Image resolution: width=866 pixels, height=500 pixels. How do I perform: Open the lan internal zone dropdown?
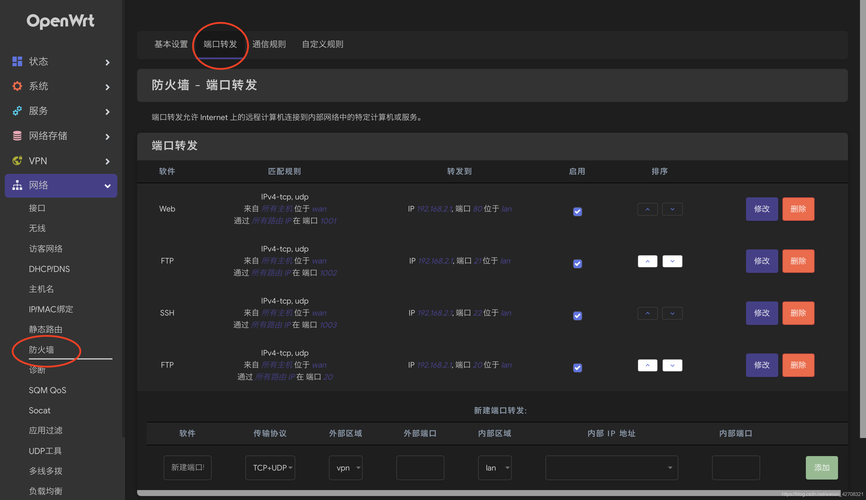(x=494, y=468)
